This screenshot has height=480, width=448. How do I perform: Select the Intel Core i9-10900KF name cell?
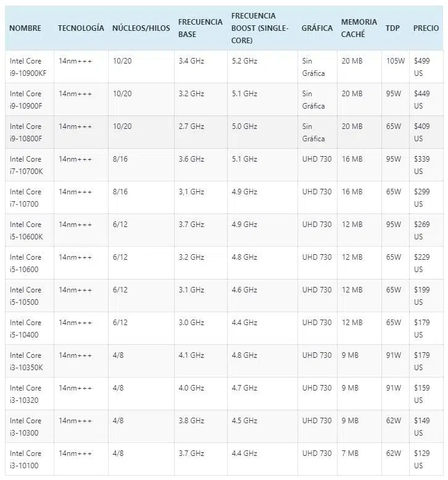[x=30, y=67]
